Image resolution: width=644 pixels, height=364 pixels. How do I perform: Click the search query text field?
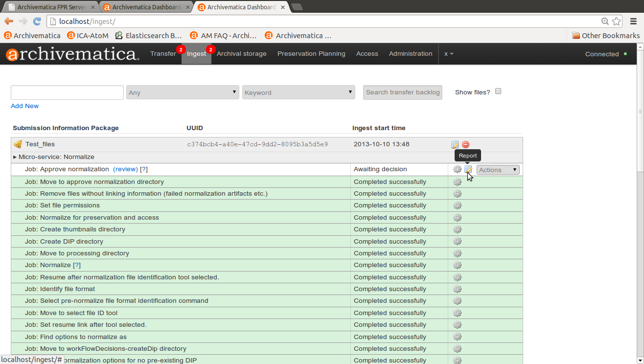point(67,92)
